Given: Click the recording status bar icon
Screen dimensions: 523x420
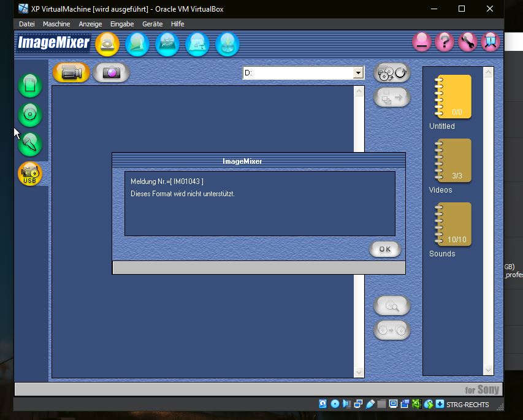Looking at the screenshot, I should click(x=405, y=404).
